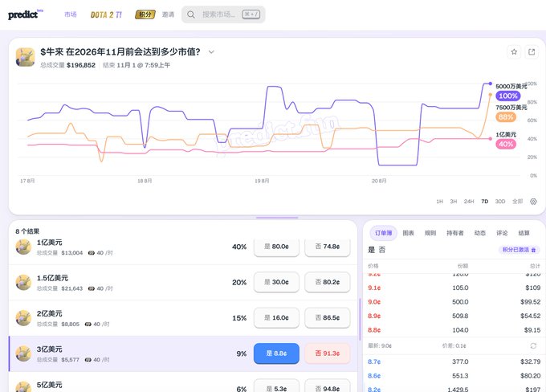Buy 否 86.5¢ on 2亿美元
This screenshot has width=546, height=392.
click(x=328, y=318)
